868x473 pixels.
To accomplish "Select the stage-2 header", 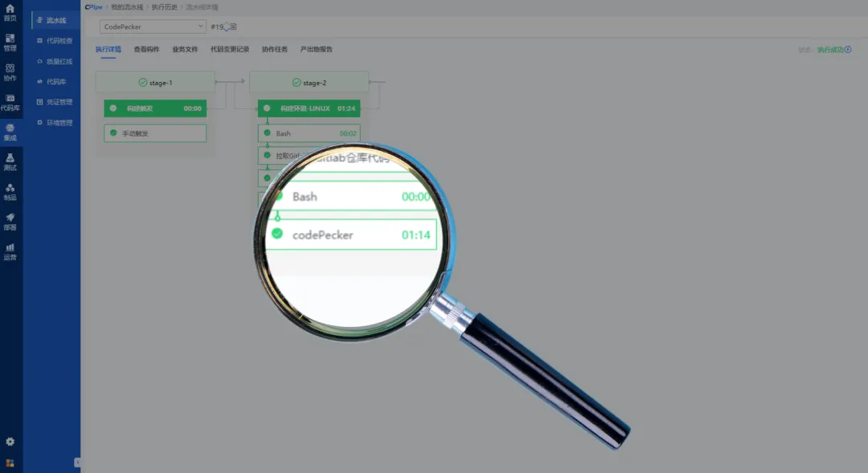I will tap(309, 83).
